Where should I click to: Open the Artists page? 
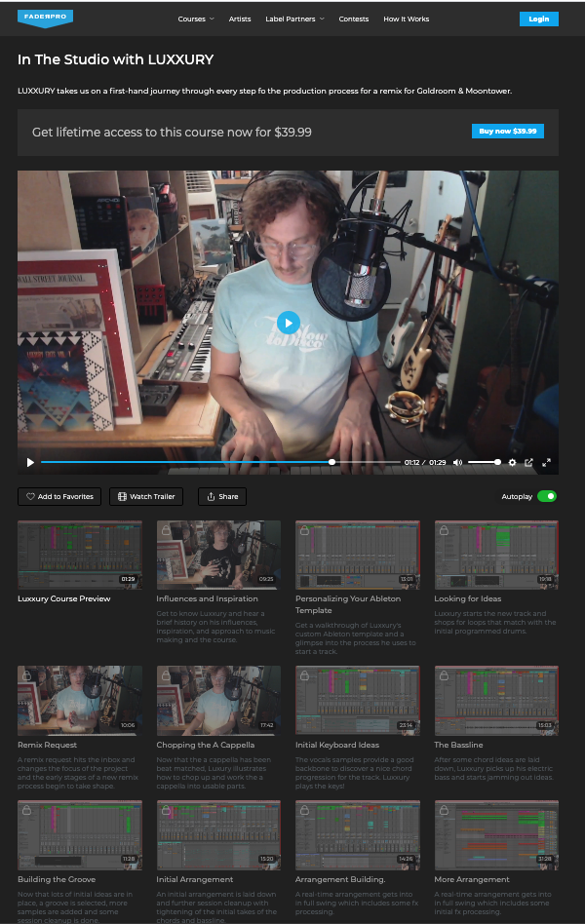click(x=240, y=19)
